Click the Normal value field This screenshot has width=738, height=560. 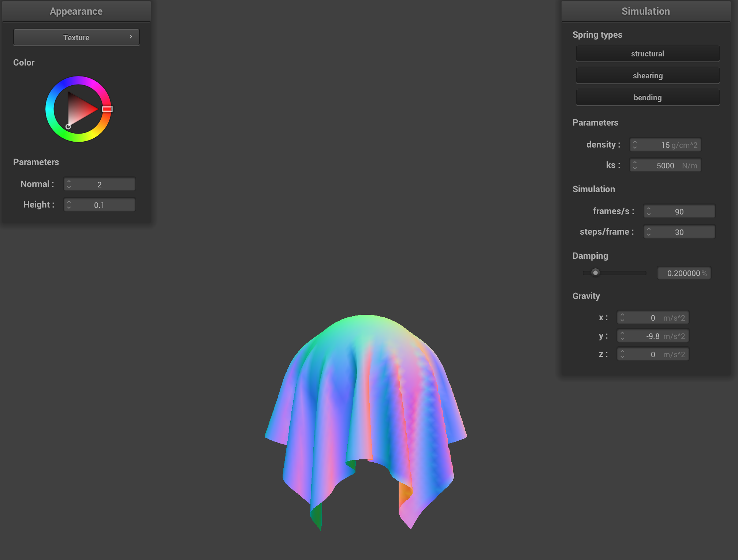coord(100,184)
